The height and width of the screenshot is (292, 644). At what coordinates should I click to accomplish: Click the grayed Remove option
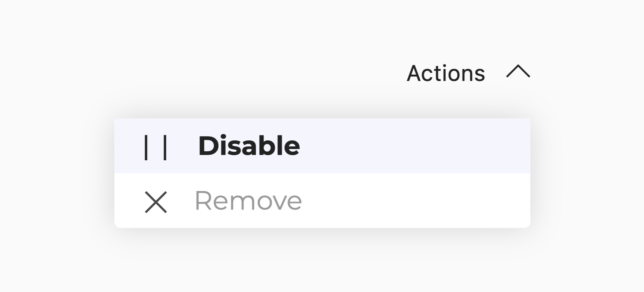pos(248,202)
